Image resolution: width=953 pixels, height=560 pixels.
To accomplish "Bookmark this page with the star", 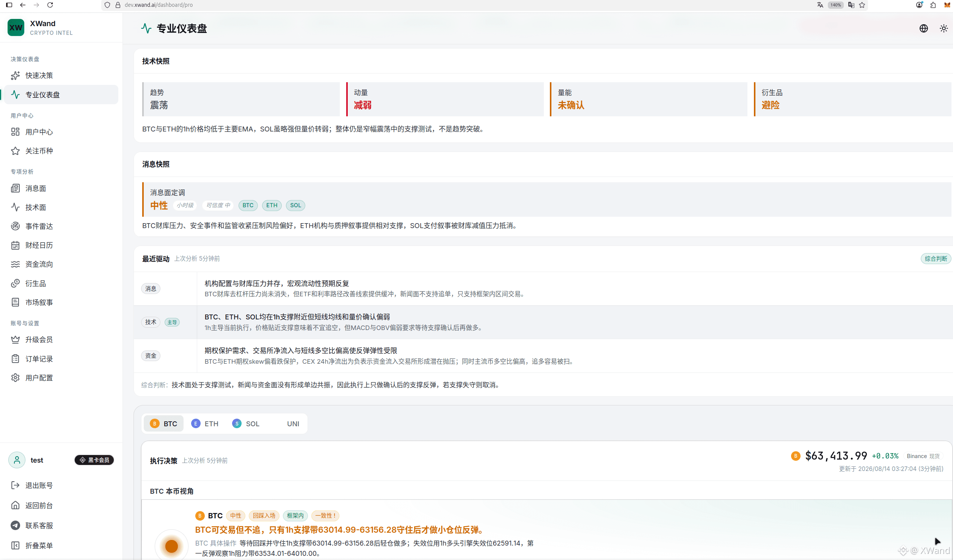I will [x=862, y=5].
